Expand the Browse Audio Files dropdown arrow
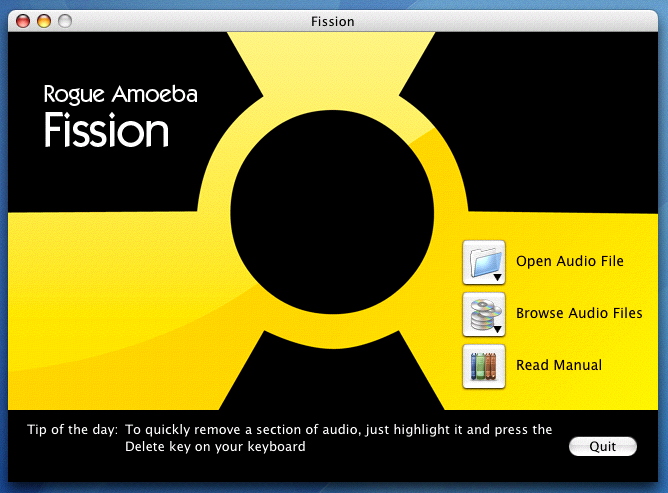The image size is (668, 493). point(497,329)
